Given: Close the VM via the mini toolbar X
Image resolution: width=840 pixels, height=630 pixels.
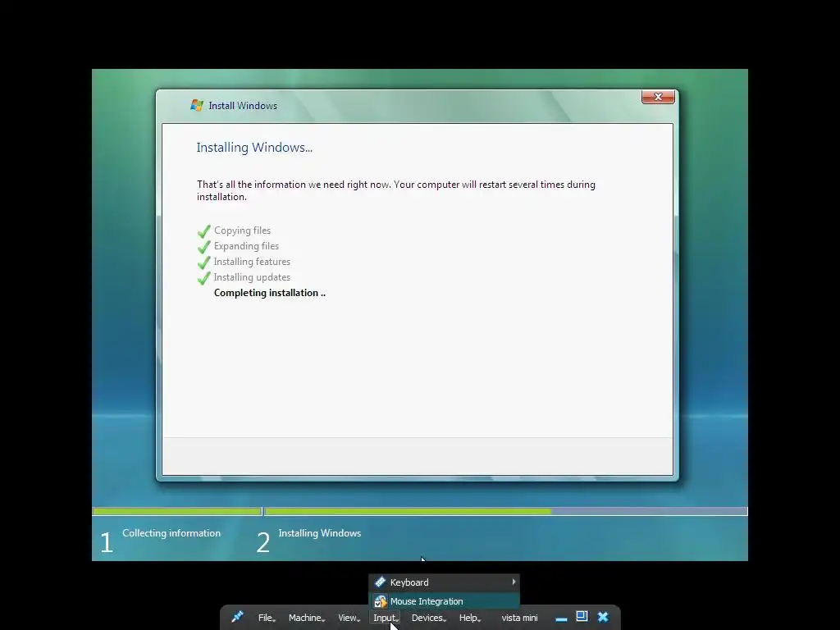Looking at the screenshot, I should pos(603,617).
